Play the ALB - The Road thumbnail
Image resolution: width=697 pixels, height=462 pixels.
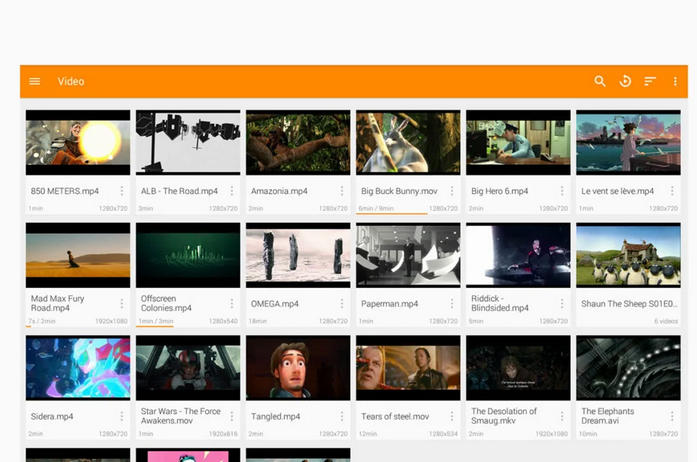click(188, 142)
